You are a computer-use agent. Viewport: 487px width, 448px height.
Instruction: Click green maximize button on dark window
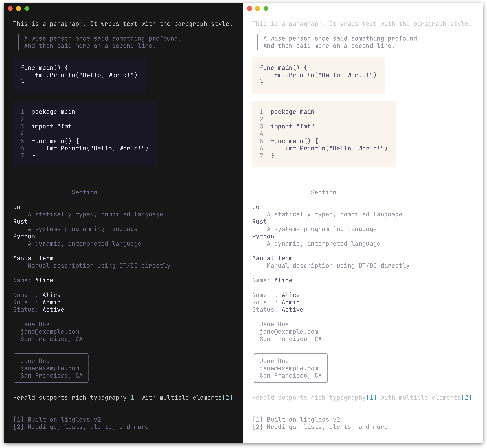click(27, 9)
